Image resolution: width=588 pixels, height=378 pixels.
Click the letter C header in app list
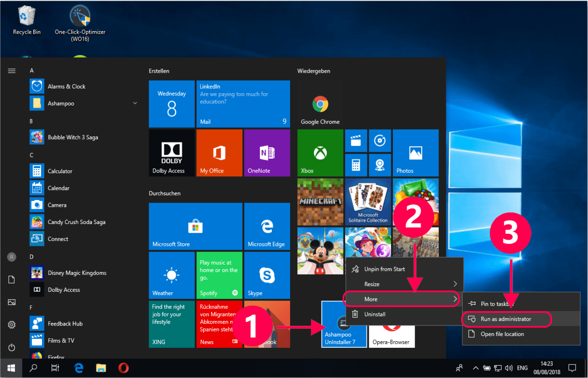point(31,155)
